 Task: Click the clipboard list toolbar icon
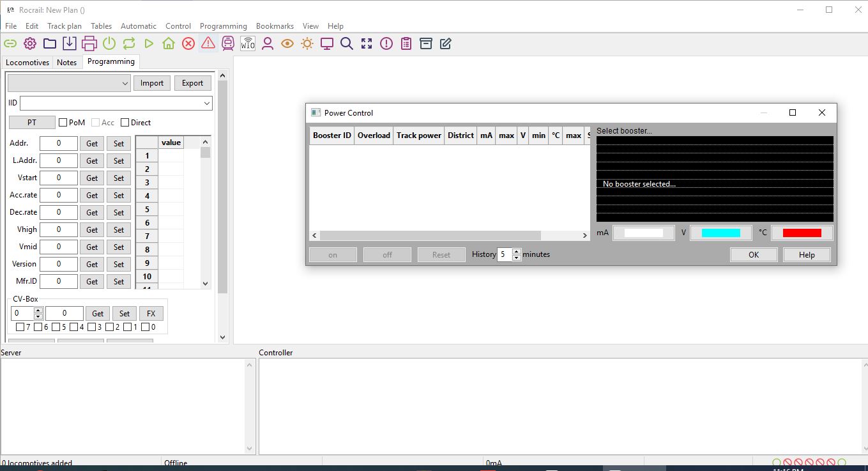coord(406,43)
